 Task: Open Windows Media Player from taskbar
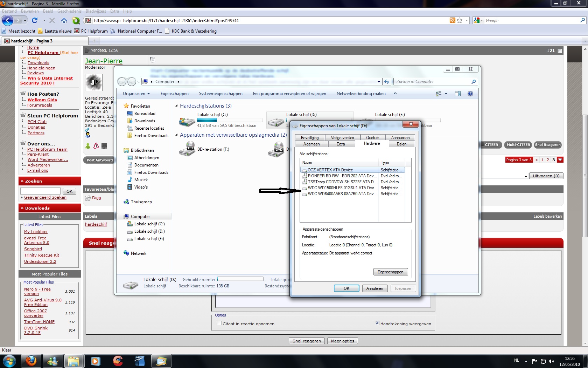pyautogui.click(x=96, y=361)
